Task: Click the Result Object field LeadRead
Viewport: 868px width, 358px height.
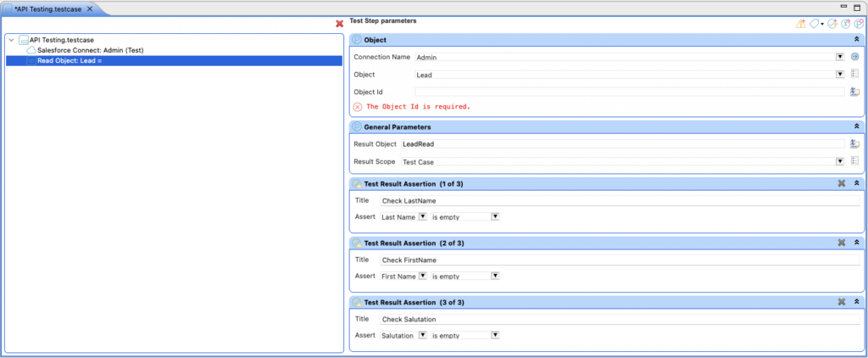Action: click(x=623, y=144)
